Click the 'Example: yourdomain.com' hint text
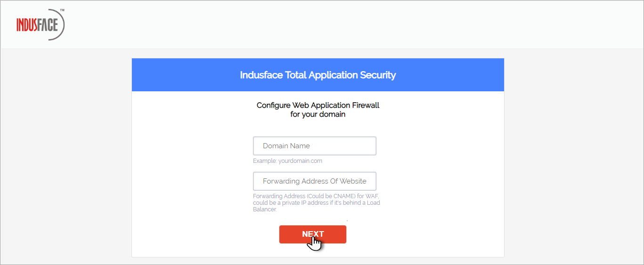The image size is (644, 265). (x=287, y=161)
